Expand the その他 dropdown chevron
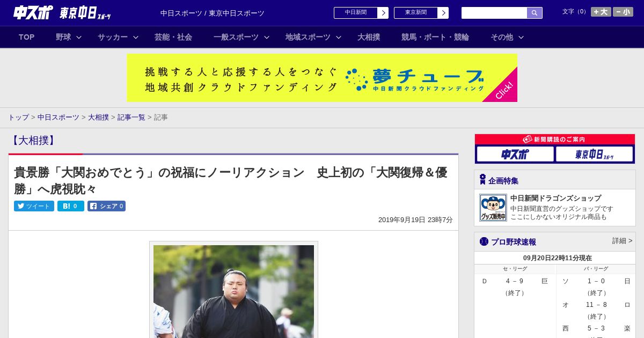The image size is (644, 338). [x=521, y=37]
